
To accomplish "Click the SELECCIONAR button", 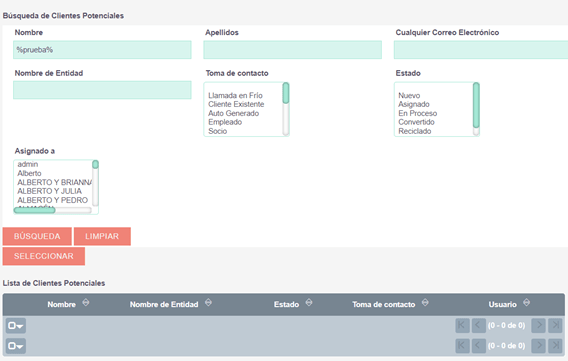I will (x=44, y=256).
